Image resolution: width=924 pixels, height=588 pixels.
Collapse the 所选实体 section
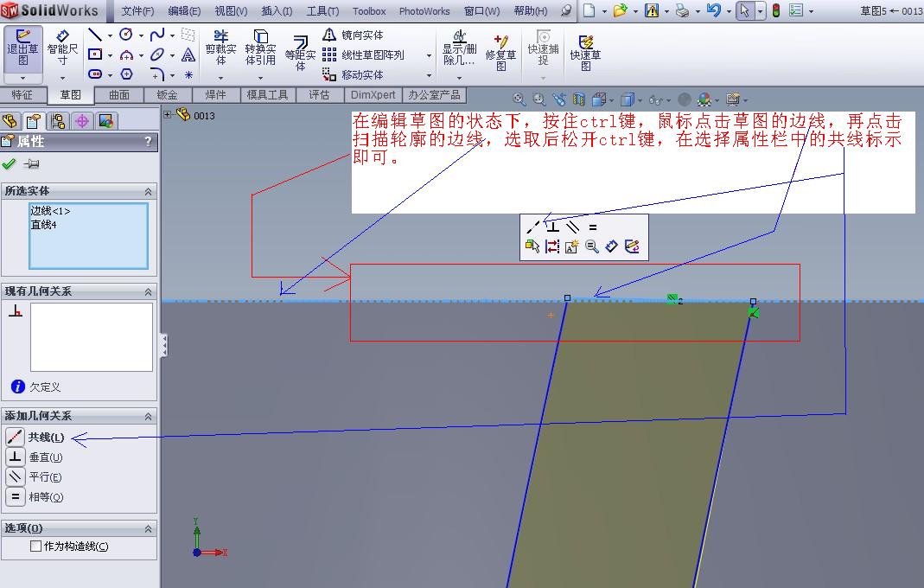(148, 192)
